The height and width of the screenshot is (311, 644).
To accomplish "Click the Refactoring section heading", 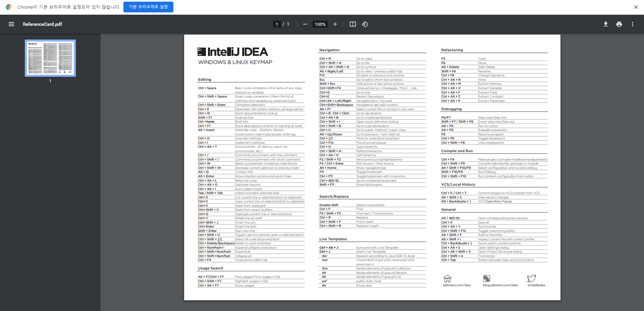I will 452,50.
